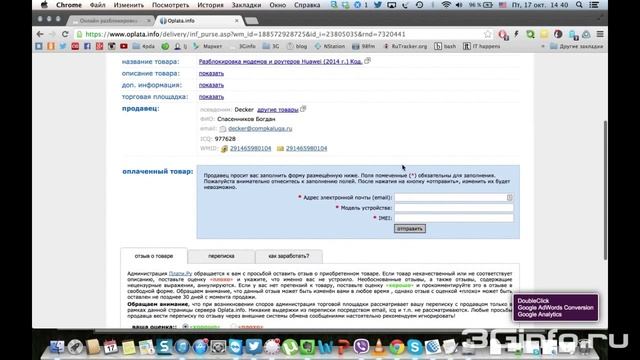Open Notification Center list icon
Screen dimensions: 640x360
[594, 5]
